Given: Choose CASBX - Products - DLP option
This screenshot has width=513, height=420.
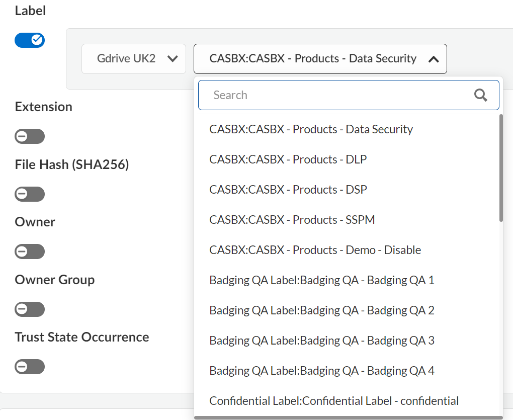Looking at the screenshot, I should (x=288, y=159).
